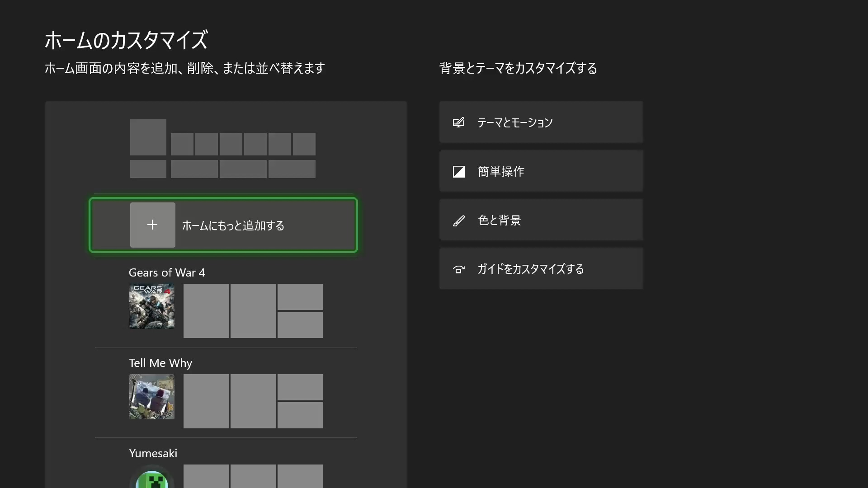The height and width of the screenshot is (488, 868).
Task: Click the Theme and Motion monitor icon
Action: (458, 122)
